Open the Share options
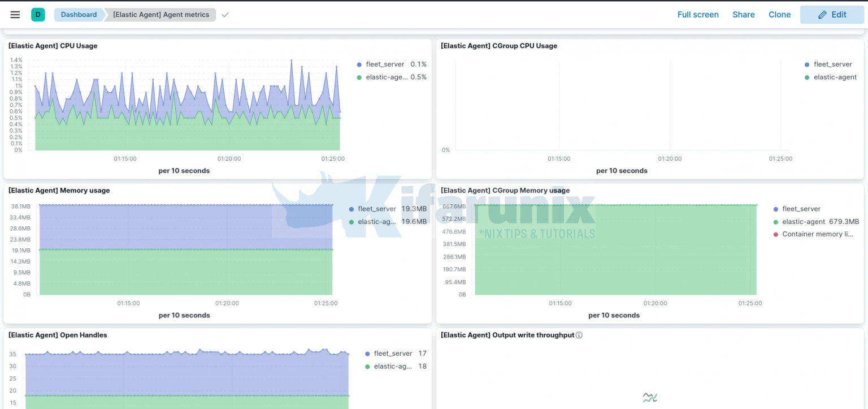The width and height of the screenshot is (868, 409). point(743,15)
